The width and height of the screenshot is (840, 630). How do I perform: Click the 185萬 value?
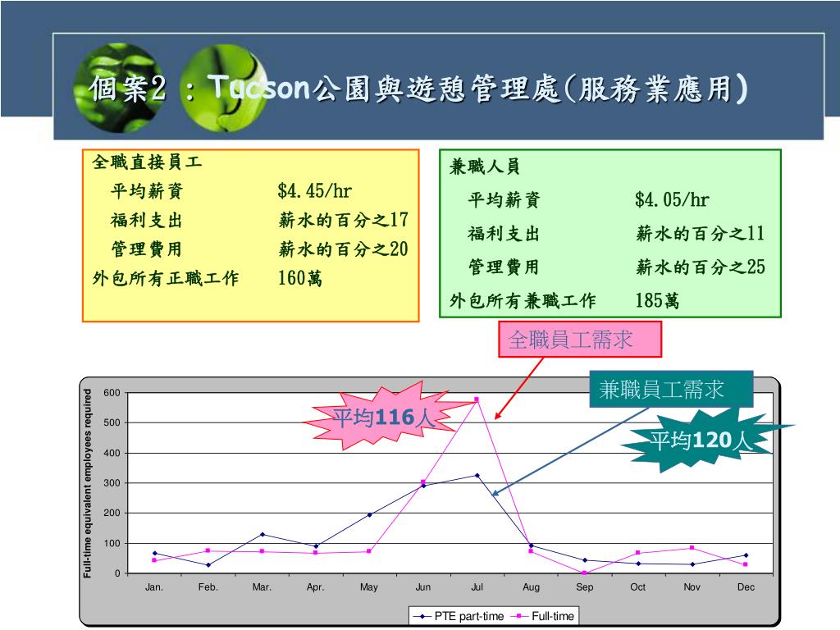point(657,300)
